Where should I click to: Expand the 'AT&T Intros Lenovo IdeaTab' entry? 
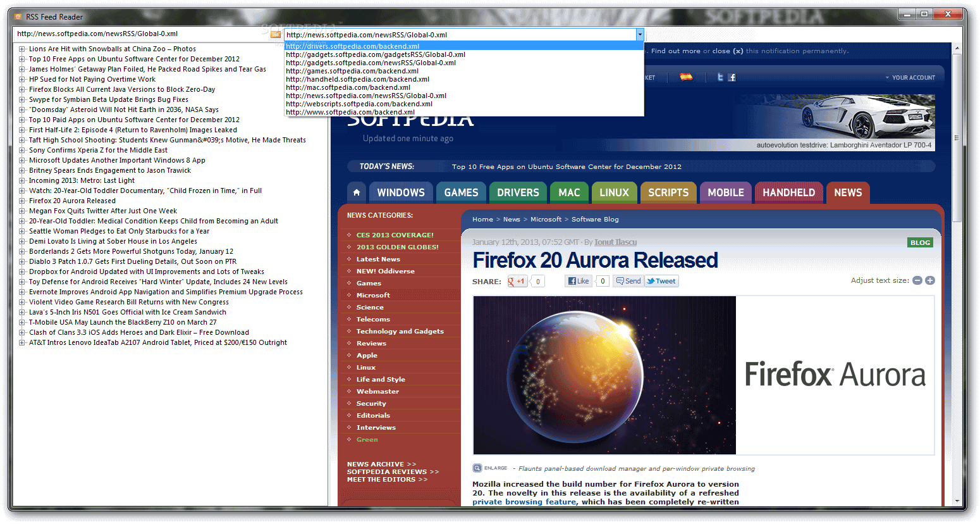pyautogui.click(x=22, y=342)
